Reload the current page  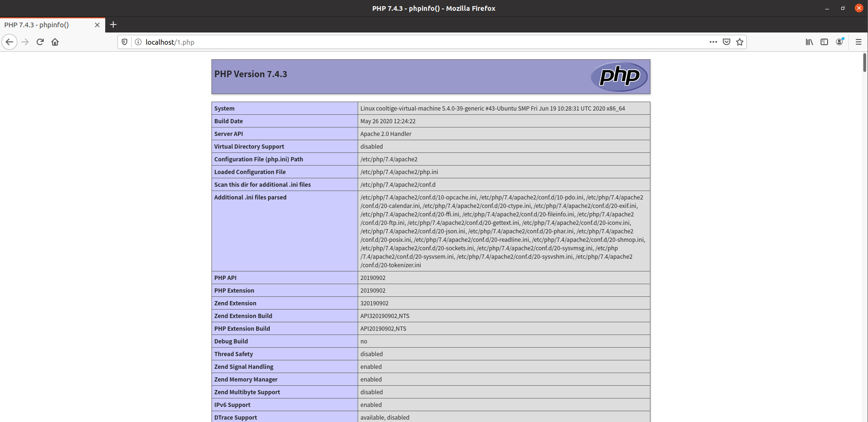point(40,42)
